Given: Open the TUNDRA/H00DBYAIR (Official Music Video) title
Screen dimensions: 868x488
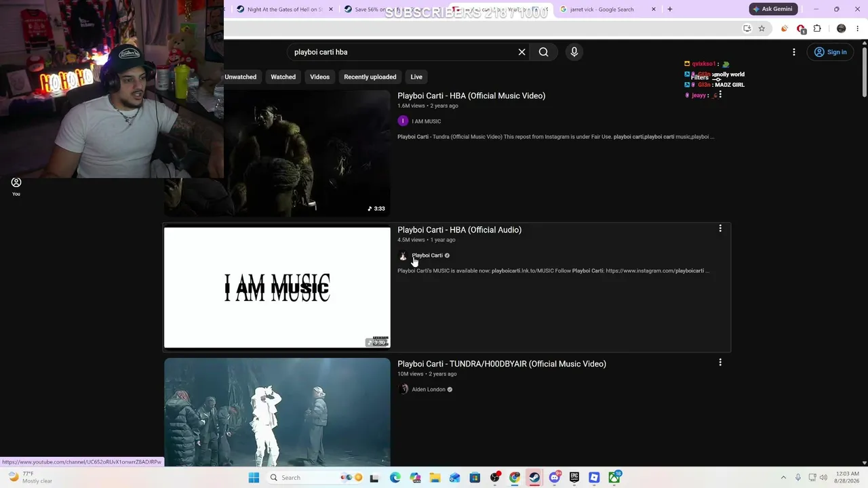Looking at the screenshot, I should tap(502, 364).
